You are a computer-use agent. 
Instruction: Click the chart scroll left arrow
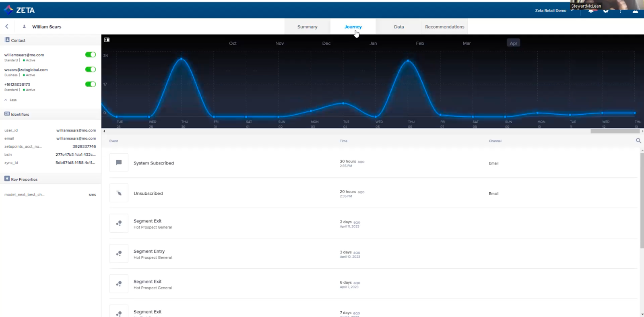pos(104,131)
